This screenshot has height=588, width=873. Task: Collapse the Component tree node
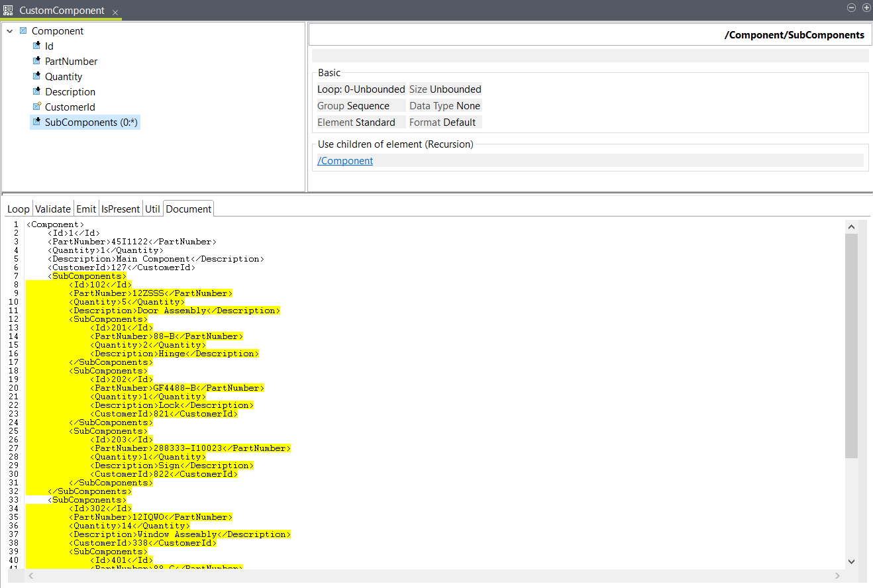coord(10,31)
